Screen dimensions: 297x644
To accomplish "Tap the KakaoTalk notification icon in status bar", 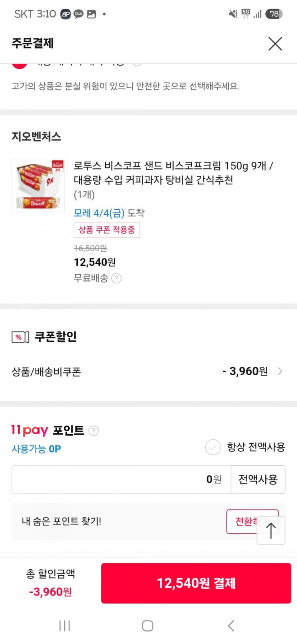I will [x=78, y=14].
